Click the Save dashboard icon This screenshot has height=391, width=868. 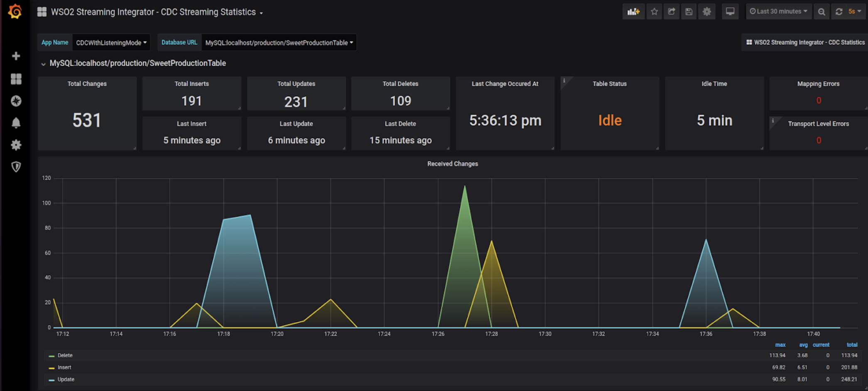point(689,12)
